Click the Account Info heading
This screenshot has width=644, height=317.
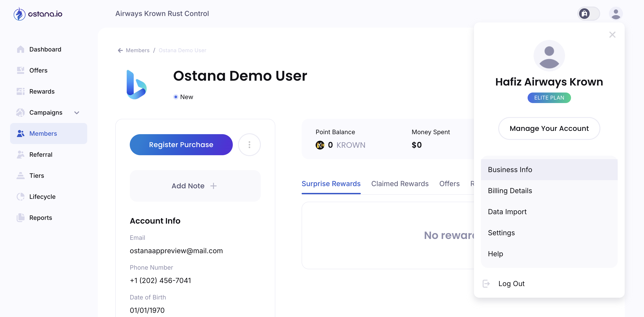click(155, 221)
